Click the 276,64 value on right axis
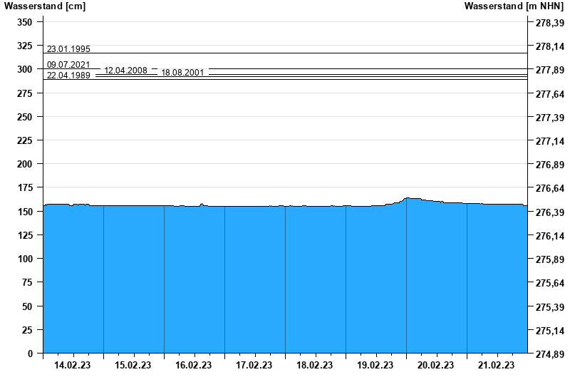This screenshot has width=570, height=392. point(550,189)
